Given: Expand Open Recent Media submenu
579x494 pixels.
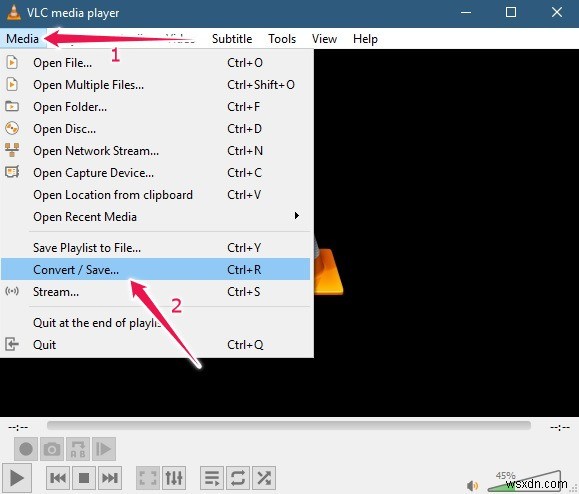Looking at the screenshot, I should click(155, 217).
